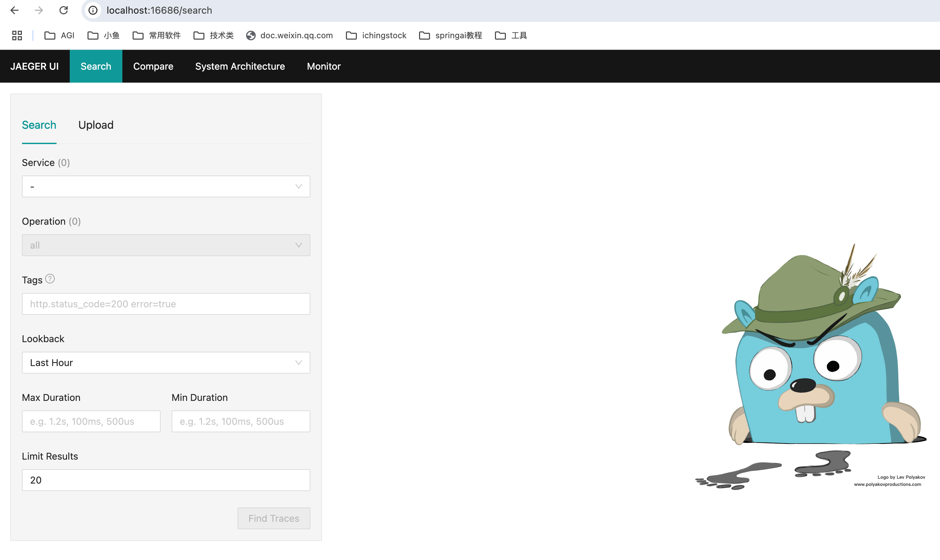Open the Compare page in navbar

tap(153, 67)
